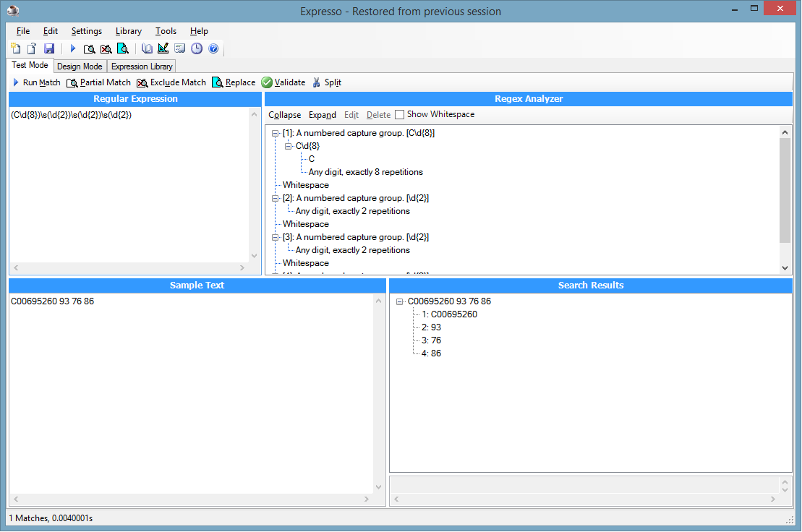Click the regular expression text field
This screenshot has width=802, height=532.
[129, 184]
